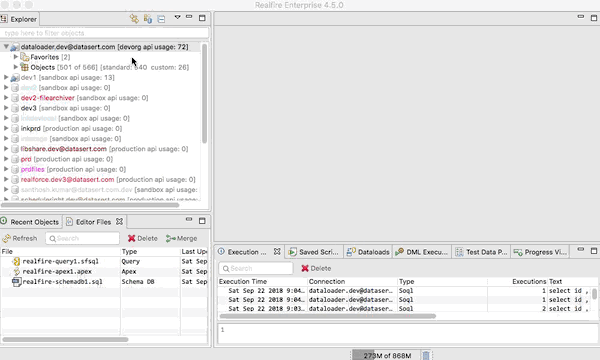Open the Progress View tab
Viewport: 600px width, 360px height.
point(540,252)
